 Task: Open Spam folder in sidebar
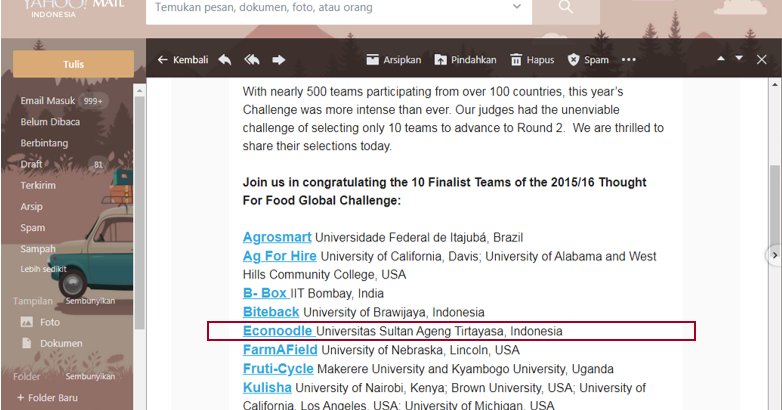tap(32, 228)
